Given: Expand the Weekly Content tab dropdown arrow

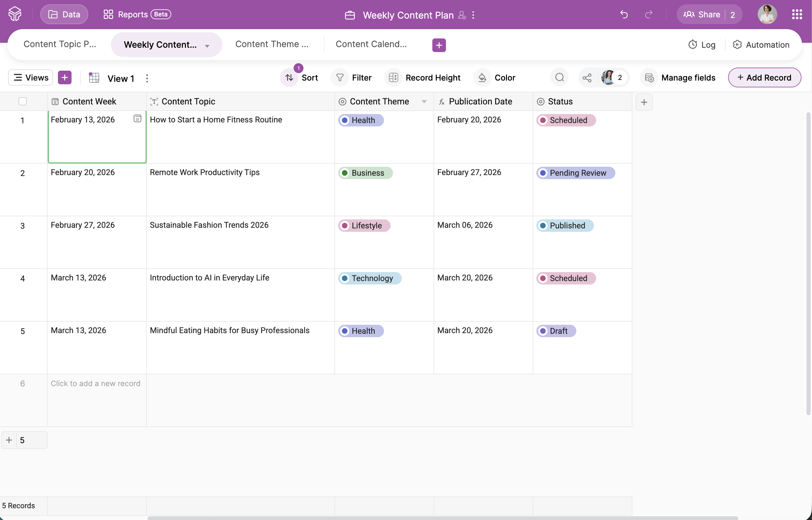Looking at the screenshot, I should 207,46.
